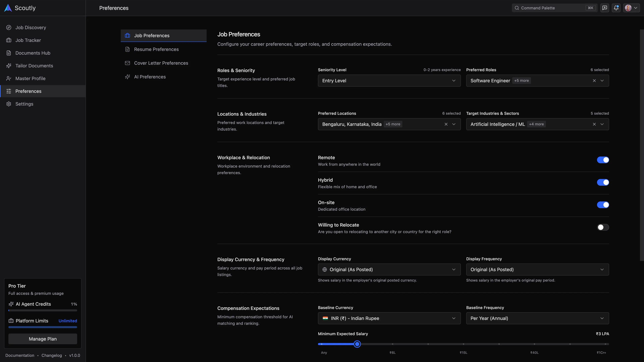Switch to Cover Letter Preferences tab
This screenshot has width=644, height=362.
164,63
